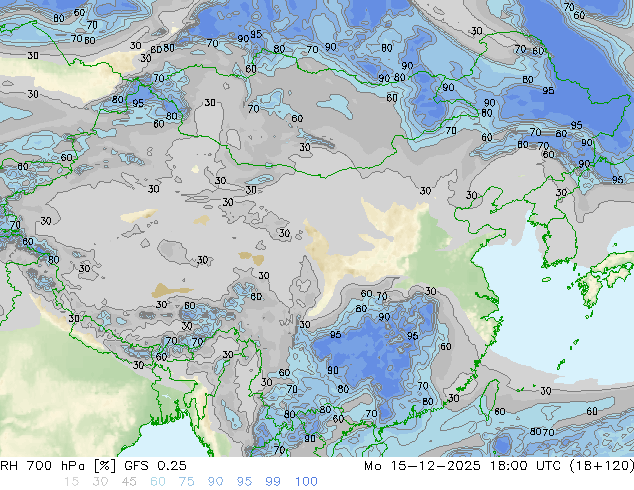
Task: Select legend value 75 in the color scale
Action: (x=186, y=482)
